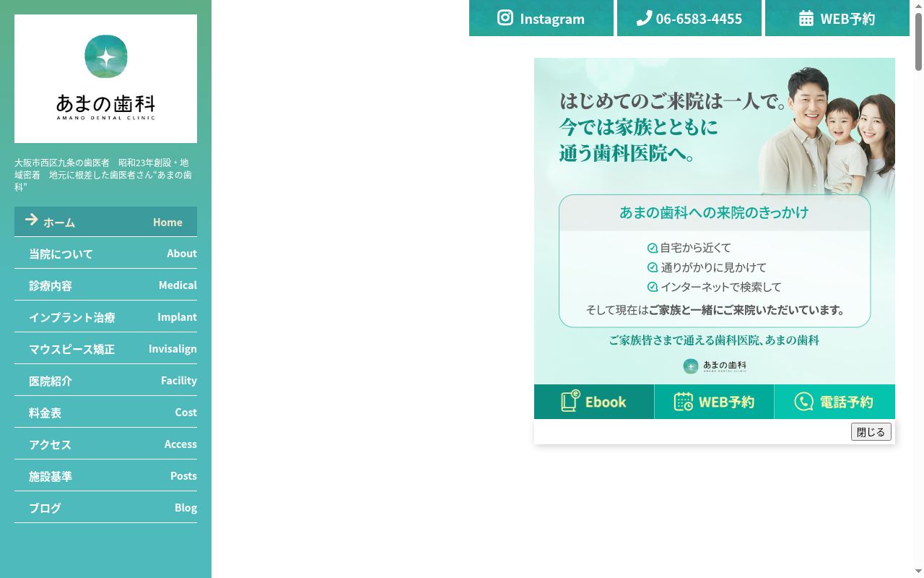924x578 pixels.
Task: Click the calendar icon beside top WEB予約
Action: pos(806,18)
